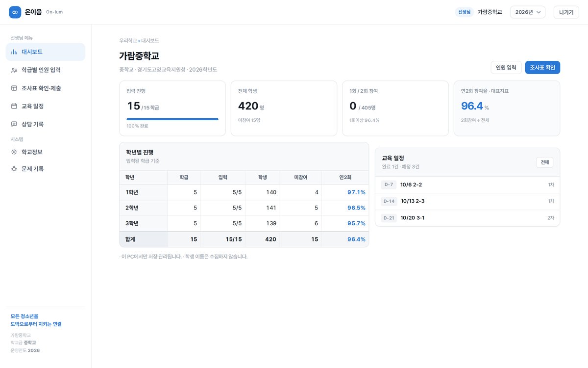Click student count 141 in 2학년 row

(x=271, y=208)
